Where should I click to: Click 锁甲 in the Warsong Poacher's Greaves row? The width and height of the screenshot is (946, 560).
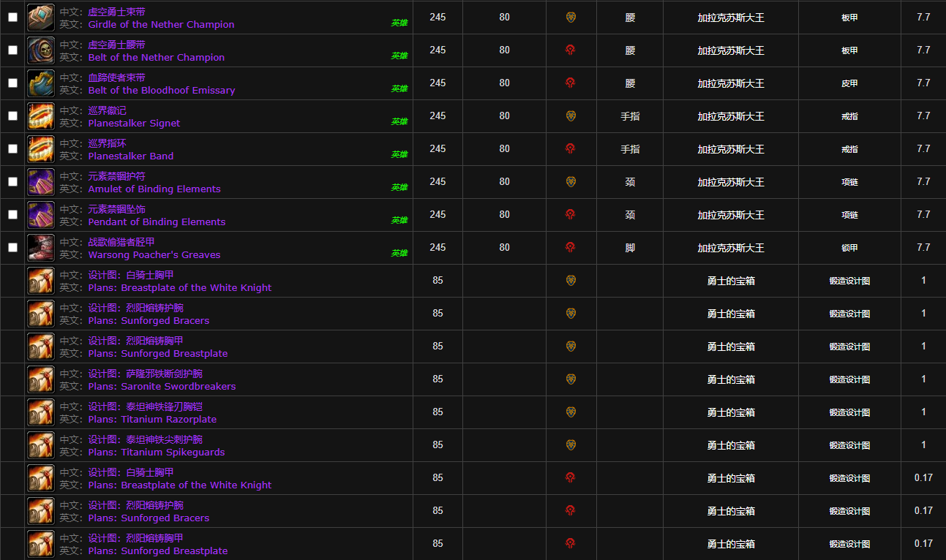click(849, 248)
